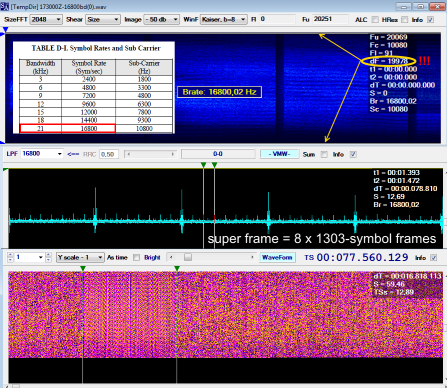Enable the Sum checkbox
The image size is (447, 388).
point(324,154)
